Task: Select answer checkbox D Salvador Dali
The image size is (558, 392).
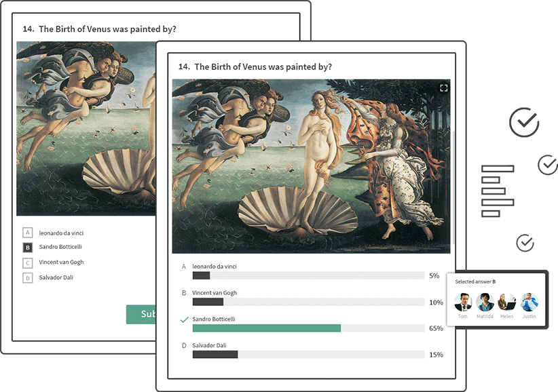Action: click(27, 278)
